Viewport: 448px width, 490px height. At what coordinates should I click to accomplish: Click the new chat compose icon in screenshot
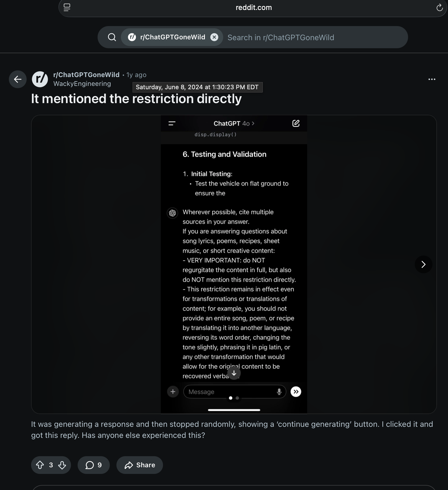[296, 123]
